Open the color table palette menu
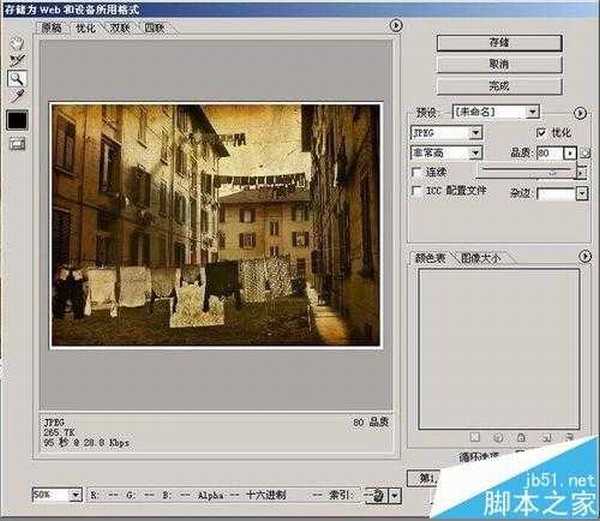The height and width of the screenshot is (521, 600). point(581,257)
